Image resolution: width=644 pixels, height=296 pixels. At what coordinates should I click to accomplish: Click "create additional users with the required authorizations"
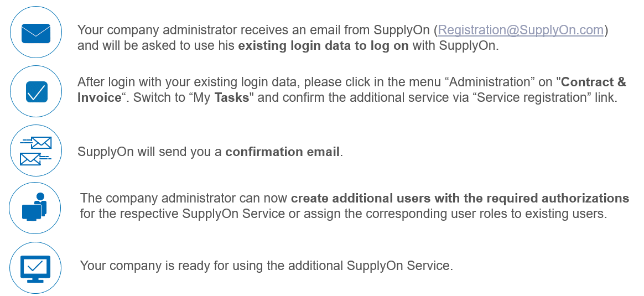(x=460, y=198)
